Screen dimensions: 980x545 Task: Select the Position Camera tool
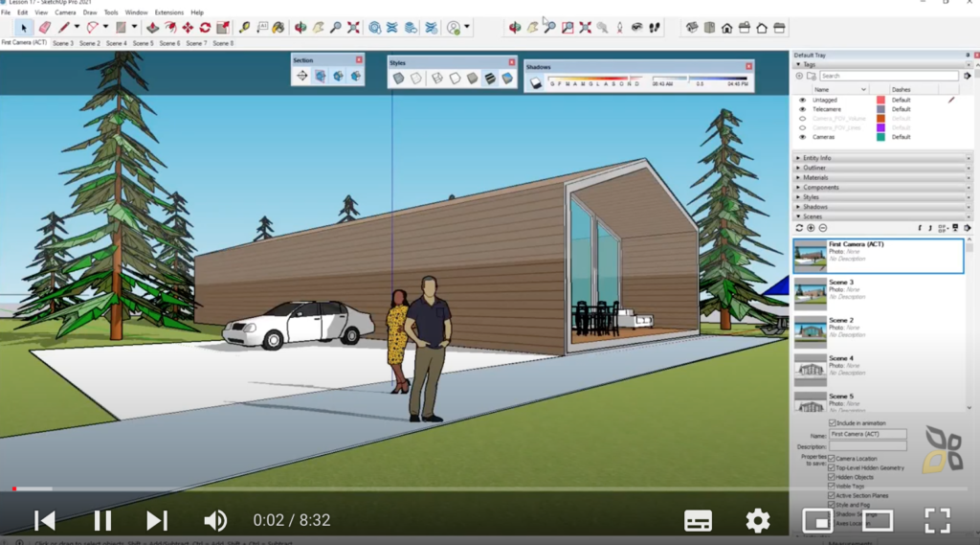click(619, 28)
